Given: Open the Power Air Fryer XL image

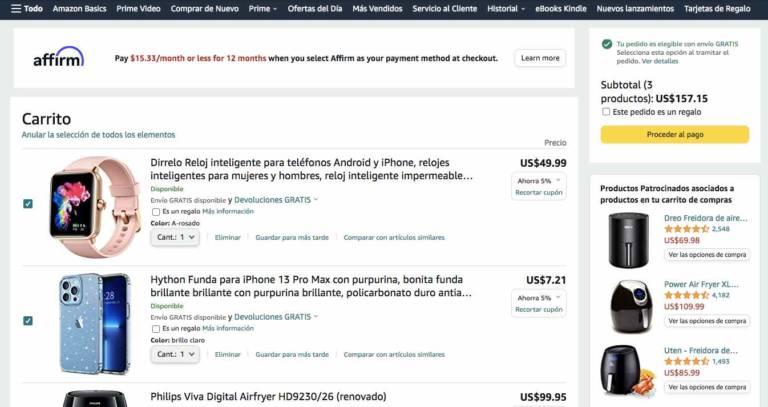Looking at the screenshot, I should tap(631, 307).
